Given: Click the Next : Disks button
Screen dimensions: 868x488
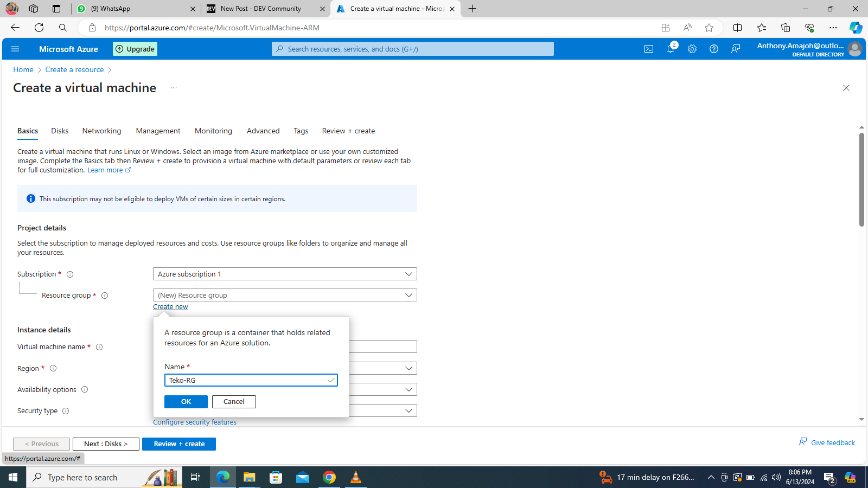Looking at the screenshot, I should click(106, 444).
